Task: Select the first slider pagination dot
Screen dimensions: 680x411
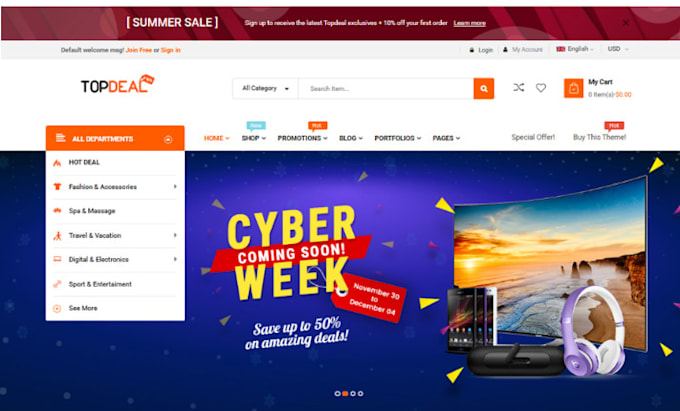Action: click(x=337, y=394)
